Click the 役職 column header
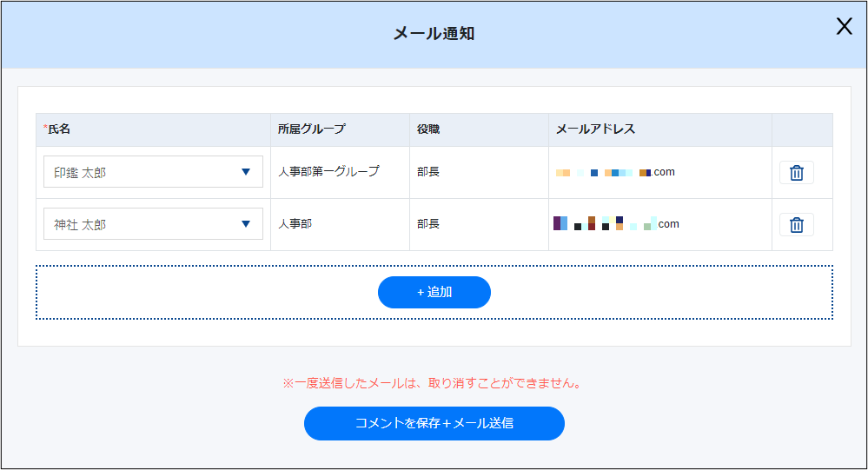Image resolution: width=868 pixels, height=470 pixels. [x=428, y=129]
